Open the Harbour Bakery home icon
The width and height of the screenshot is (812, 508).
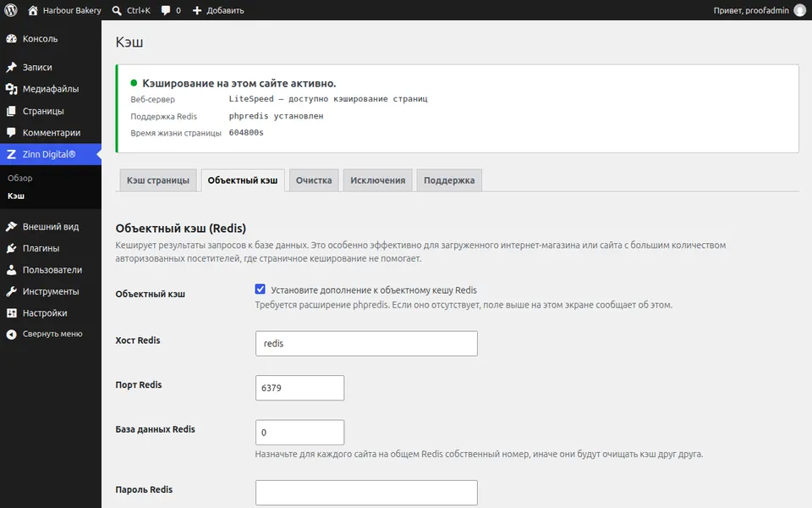[x=33, y=10]
